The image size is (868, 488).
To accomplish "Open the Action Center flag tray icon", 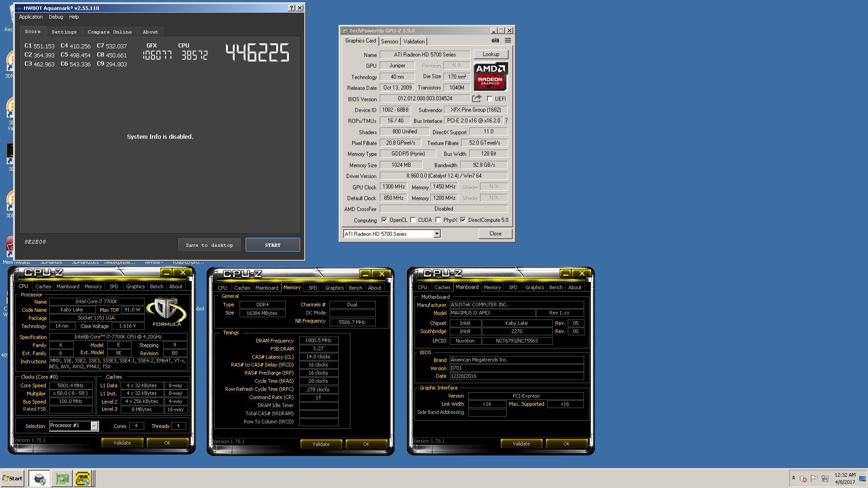I will click(814, 479).
